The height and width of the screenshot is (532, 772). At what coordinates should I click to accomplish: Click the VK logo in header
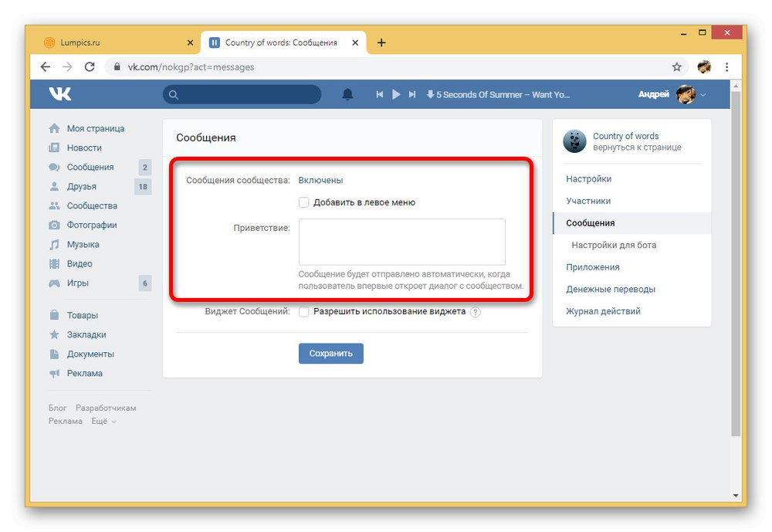pos(60,93)
